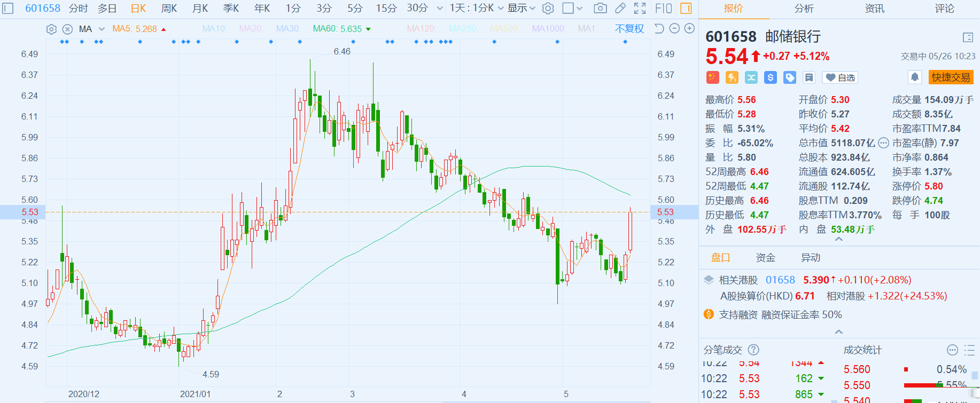The width and height of the screenshot is (980, 403).
Task: Open the 1天:1分K dropdown
Action: point(477,8)
